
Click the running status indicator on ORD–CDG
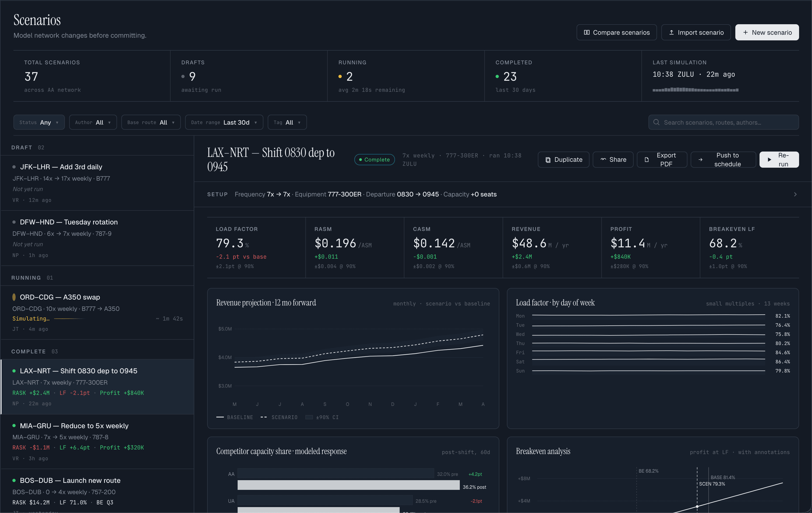[14, 297]
